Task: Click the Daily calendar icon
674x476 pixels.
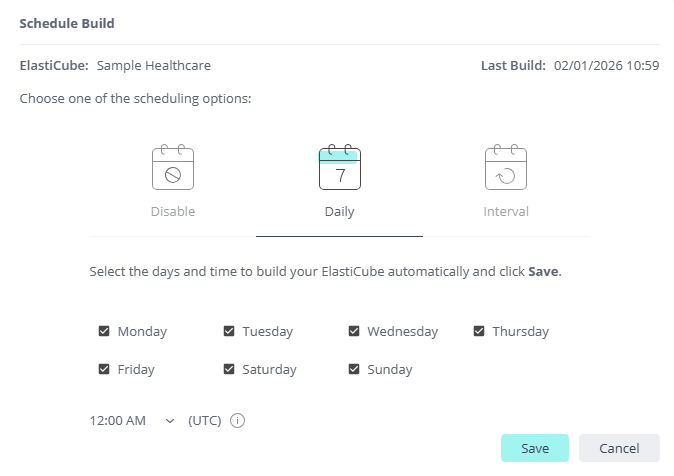Action: click(339, 168)
